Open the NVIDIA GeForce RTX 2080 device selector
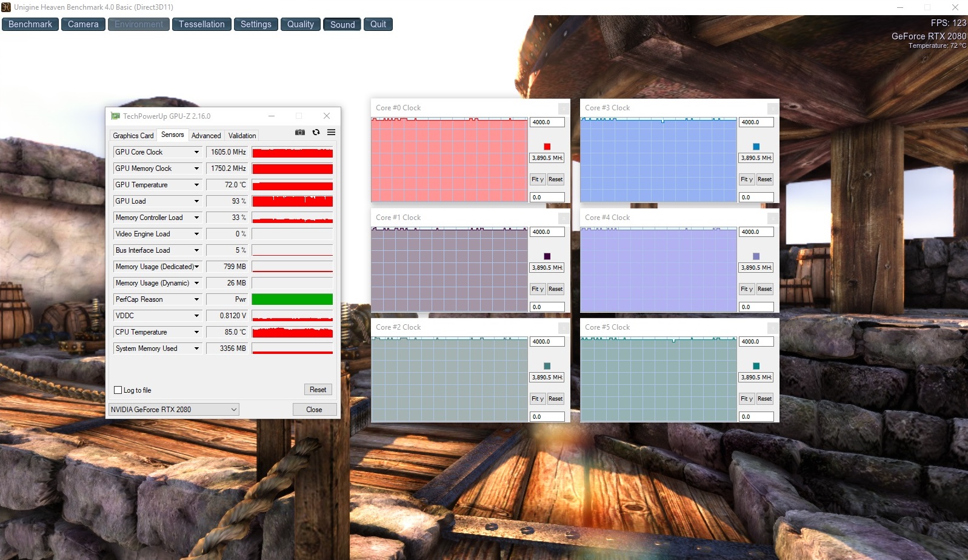The height and width of the screenshot is (560, 968). tap(173, 410)
